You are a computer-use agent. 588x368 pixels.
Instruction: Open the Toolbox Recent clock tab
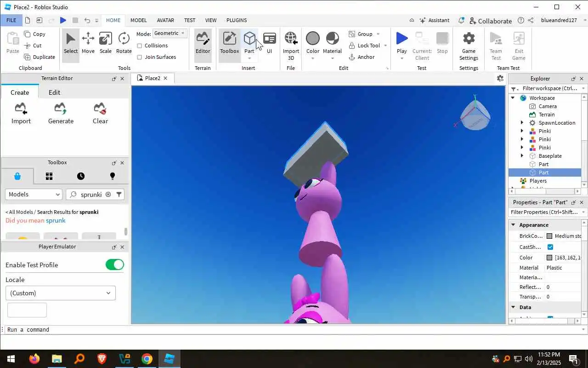(x=81, y=176)
